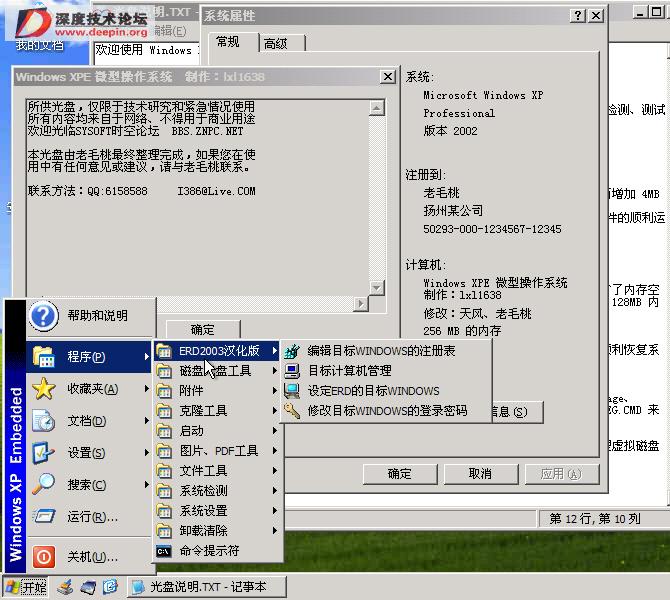670x600 pixels.
Task: Open the 运行(R)... menu entry
Action: click(x=90, y=517)
